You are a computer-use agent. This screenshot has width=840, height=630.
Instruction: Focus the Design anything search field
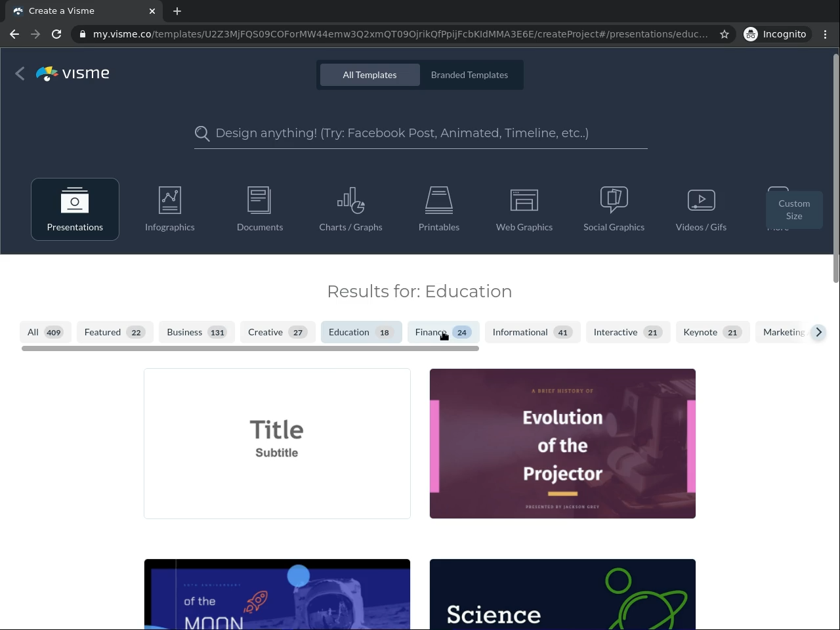coord(421,133)
